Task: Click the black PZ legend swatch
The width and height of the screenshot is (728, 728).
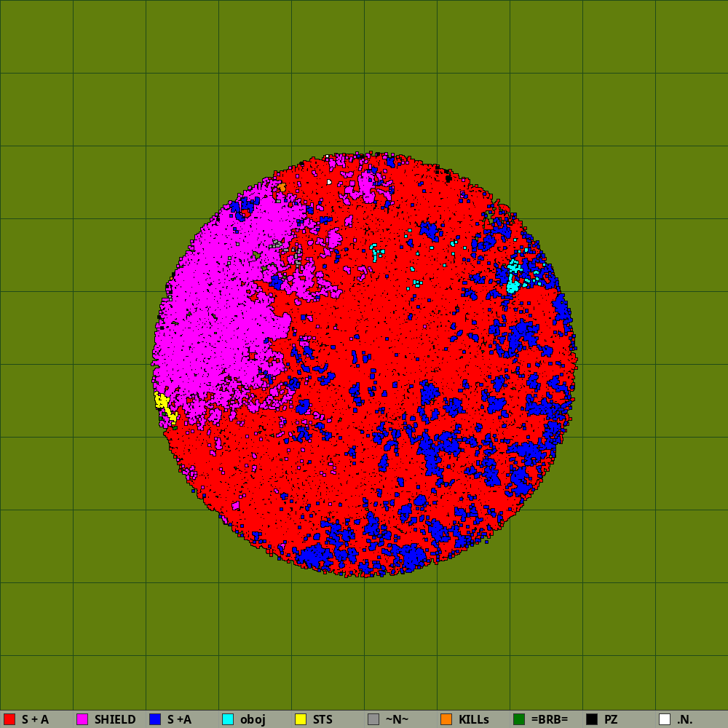Action: pyautogui.click(x=592, y=719)
